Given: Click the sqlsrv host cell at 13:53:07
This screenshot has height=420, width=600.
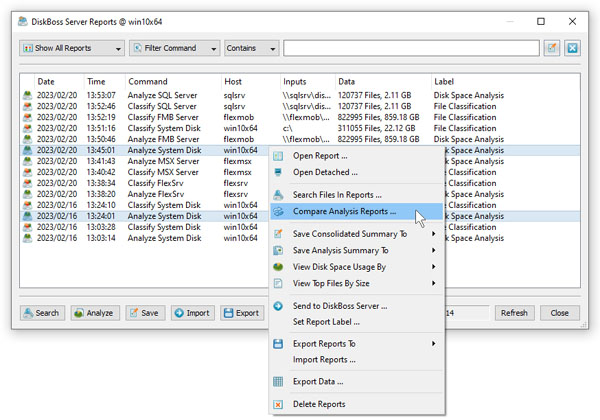Looking at the screenshot, I should [x=234, y=95].
